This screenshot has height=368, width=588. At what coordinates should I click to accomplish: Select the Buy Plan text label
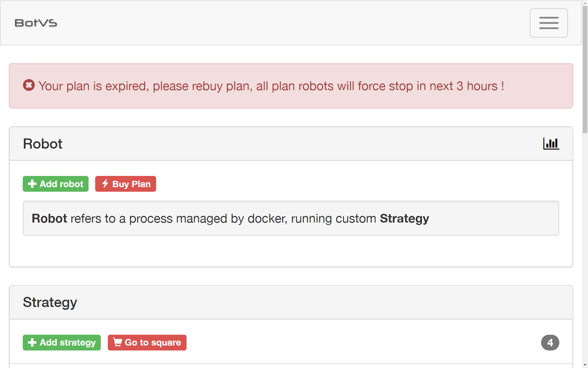click(x=131, y=184)
